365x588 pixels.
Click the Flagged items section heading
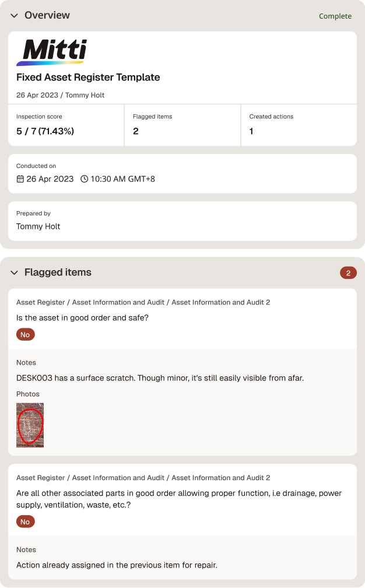pos(58,272)
